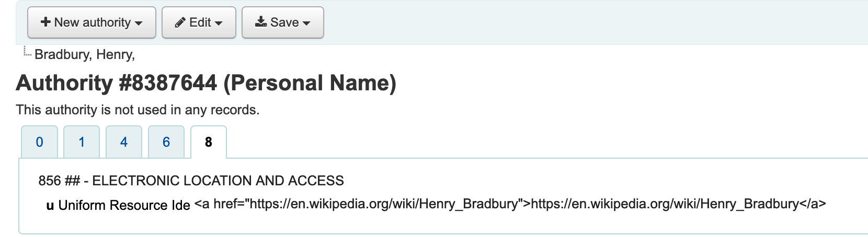This screenshot has height=237, width=868.
Task: Click the Uniform Resource Identifier subfield label
Action: (x=123, y=205)
